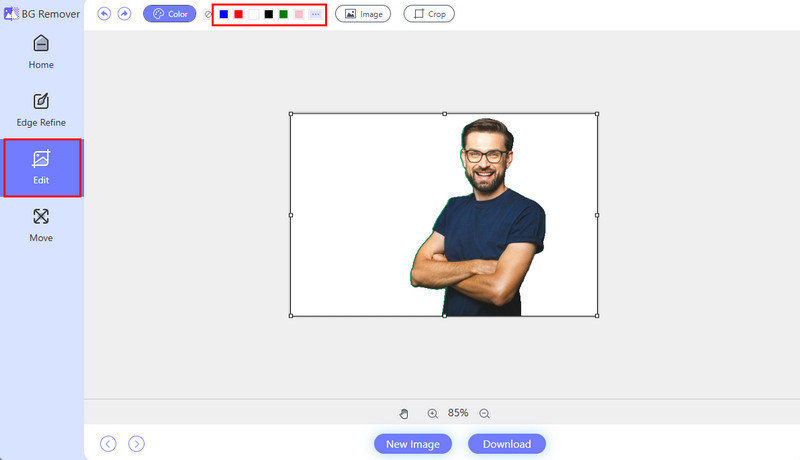Click the 85% zoom level text

point(458,413)
